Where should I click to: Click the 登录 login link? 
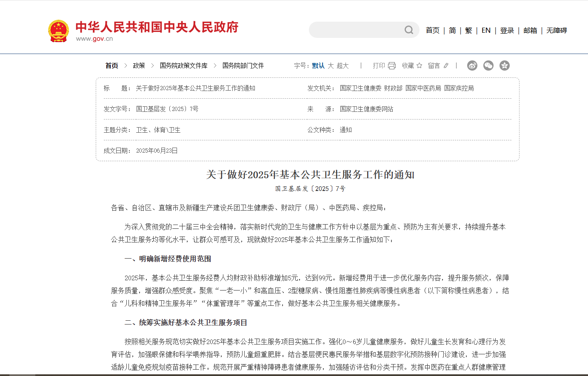[x=507, y=30]
